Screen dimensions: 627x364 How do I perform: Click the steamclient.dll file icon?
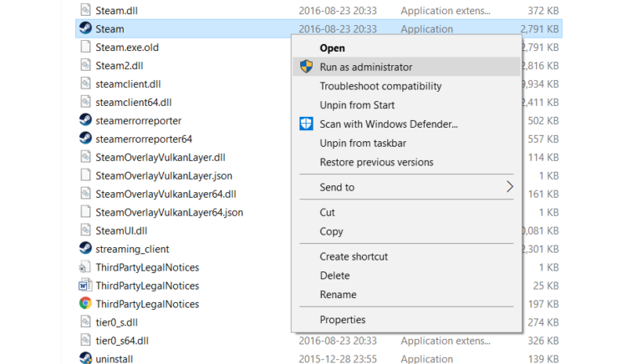85,83
